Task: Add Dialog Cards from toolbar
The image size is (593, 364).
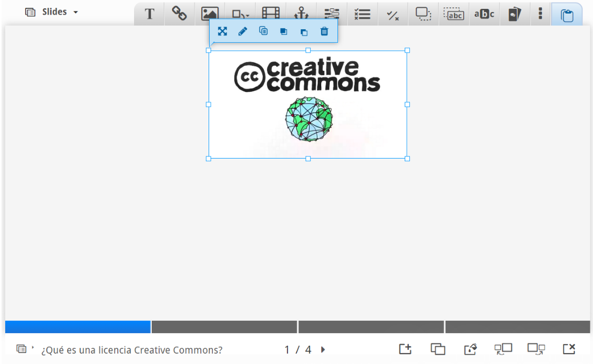Action: pos(514,14)
